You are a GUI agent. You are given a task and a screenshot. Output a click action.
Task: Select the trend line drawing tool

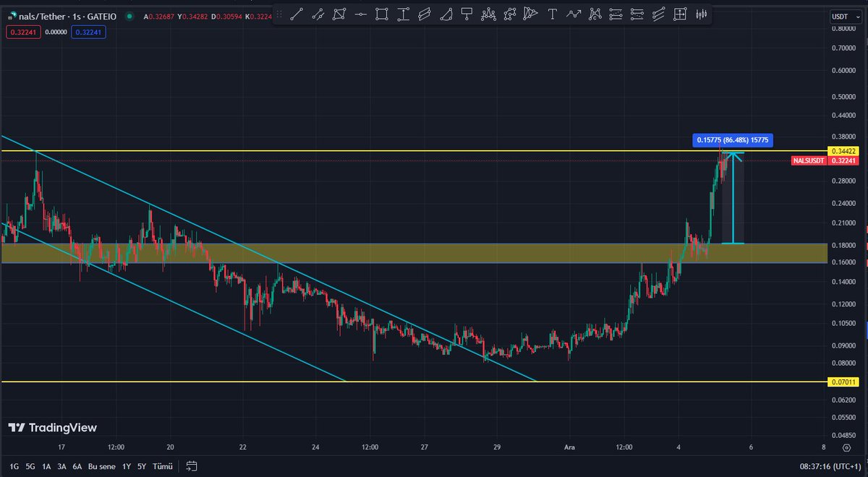coord(296,14)
